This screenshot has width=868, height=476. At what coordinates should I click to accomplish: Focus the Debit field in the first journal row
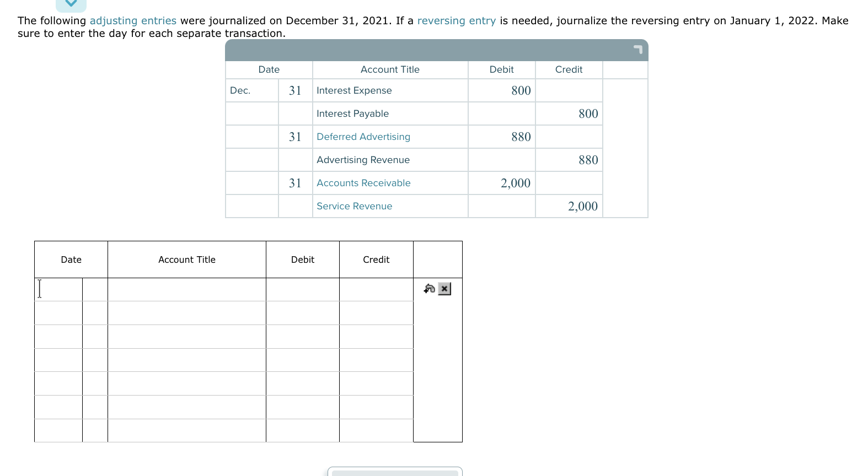[303, 290]
